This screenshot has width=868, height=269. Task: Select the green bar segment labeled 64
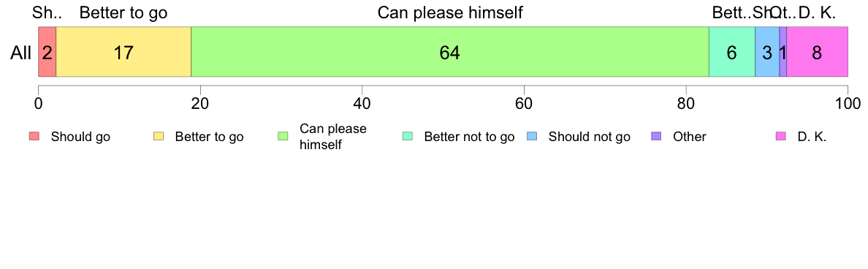450,52
